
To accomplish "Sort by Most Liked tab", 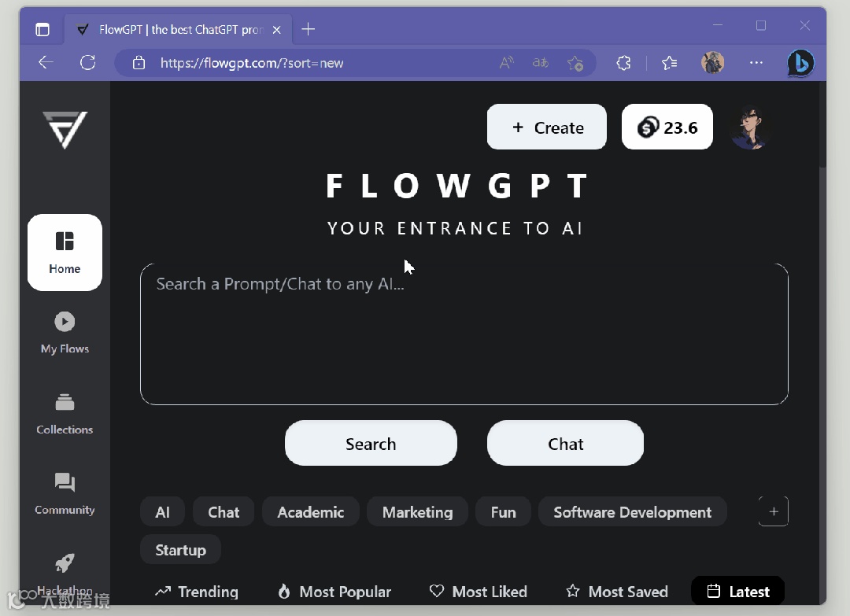I will click(479, 592).
